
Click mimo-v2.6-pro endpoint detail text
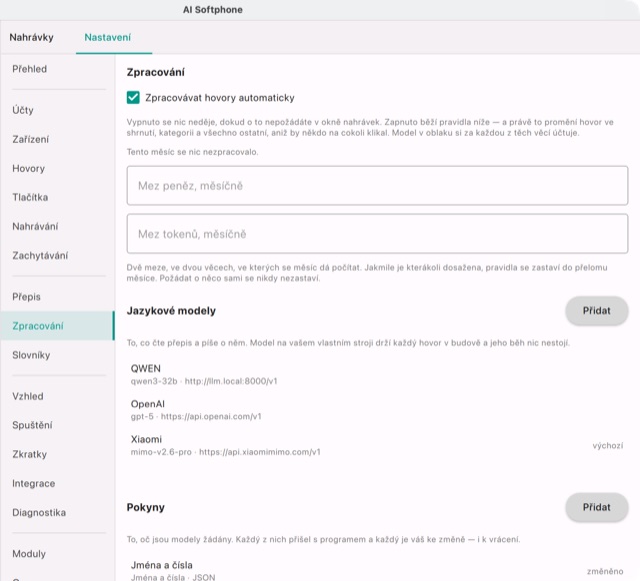[x=225, y=452]
